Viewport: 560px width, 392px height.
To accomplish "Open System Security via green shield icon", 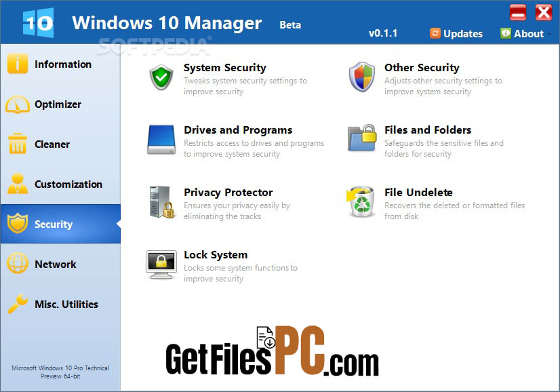I will [161, 77].
